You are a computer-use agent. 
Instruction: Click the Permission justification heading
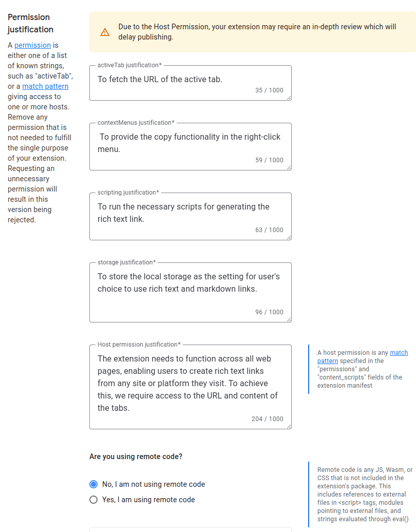point(30,23)
